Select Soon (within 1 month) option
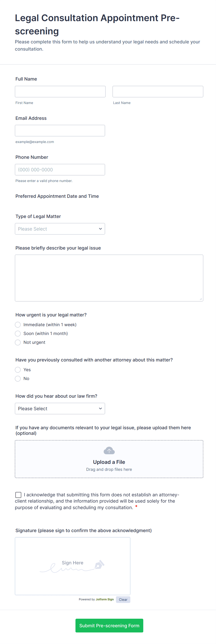 [18, 334]
